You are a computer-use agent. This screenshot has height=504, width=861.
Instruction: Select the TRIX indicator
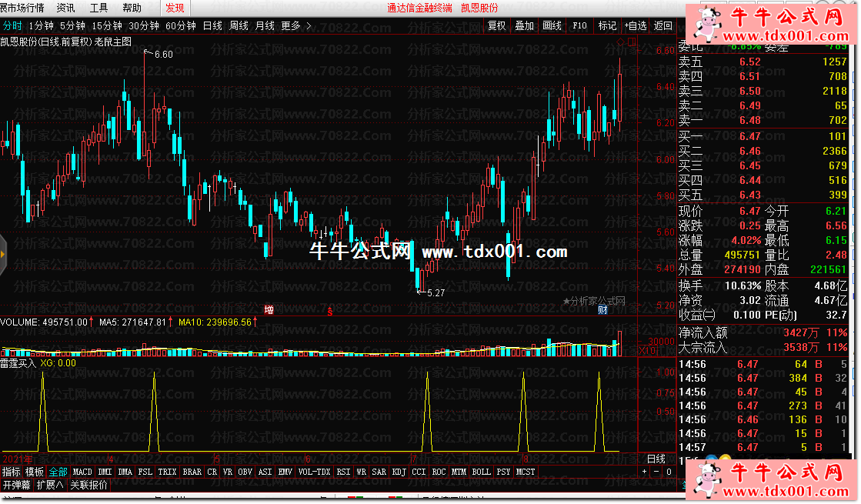pyautogui.click(x=168, y=472)
